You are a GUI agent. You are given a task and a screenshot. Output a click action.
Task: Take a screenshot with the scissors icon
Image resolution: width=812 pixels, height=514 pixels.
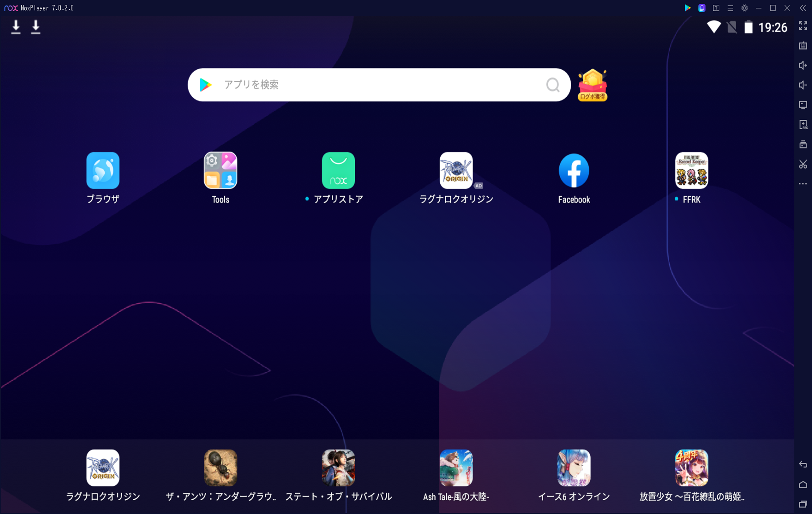point(803,164)
